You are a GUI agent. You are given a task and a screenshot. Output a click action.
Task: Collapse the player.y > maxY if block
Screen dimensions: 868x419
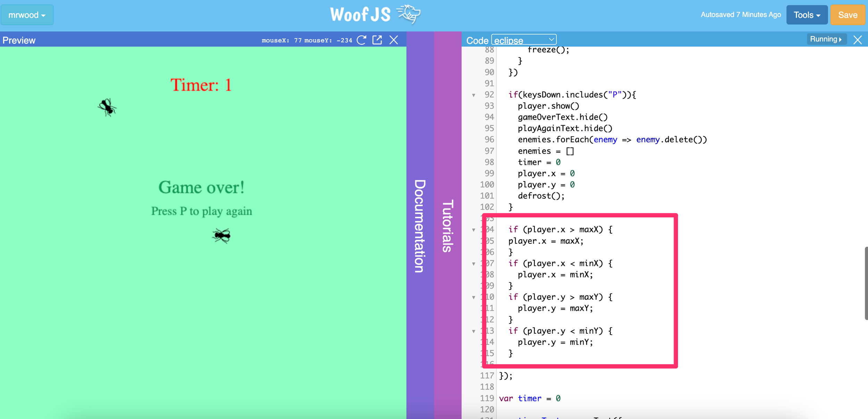474,297
